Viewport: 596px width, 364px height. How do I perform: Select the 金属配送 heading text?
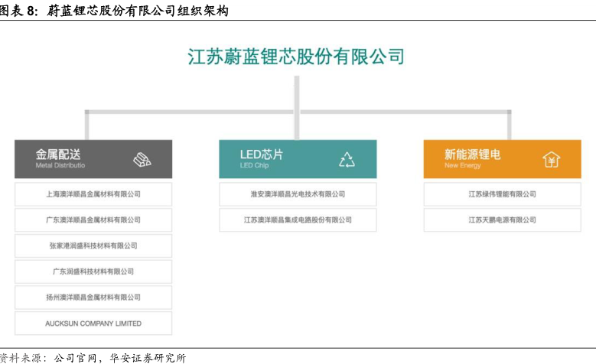[58, 154]
